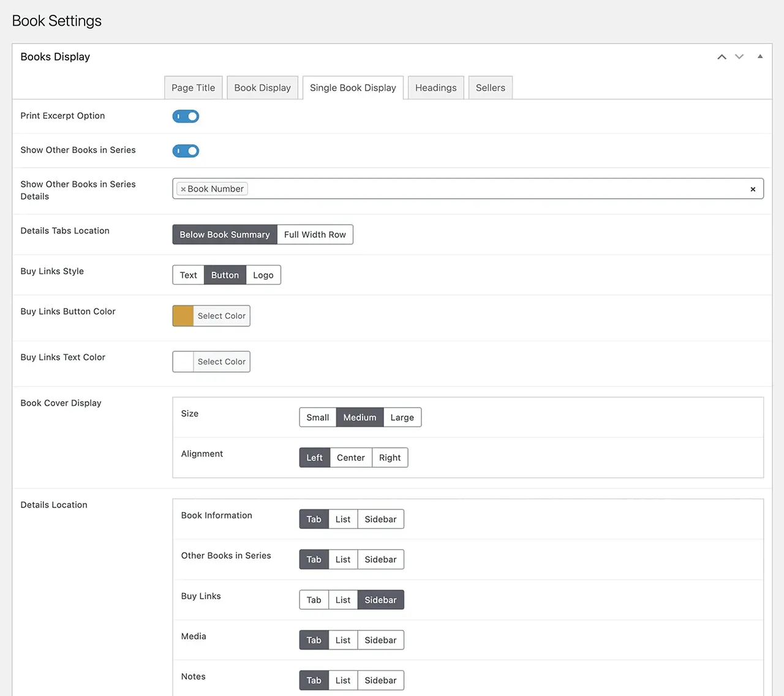Viewport: 784px width, 696px height.
Task: Center the book cover alignment
Action: click(350, 457)
